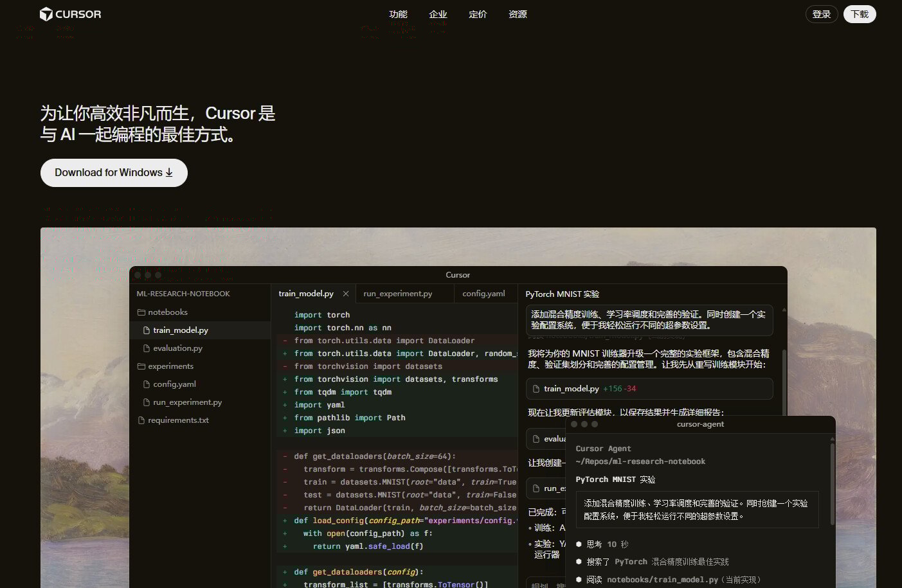
Task: Click the Cursor logo in header
Action: point(70,14)
